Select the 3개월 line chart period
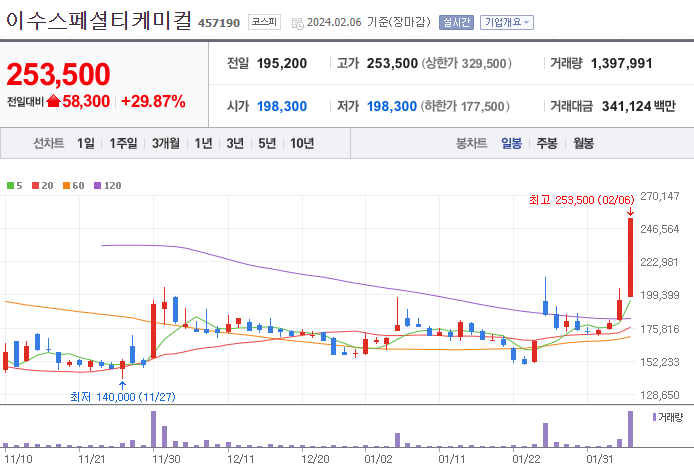 click(166, 143)
